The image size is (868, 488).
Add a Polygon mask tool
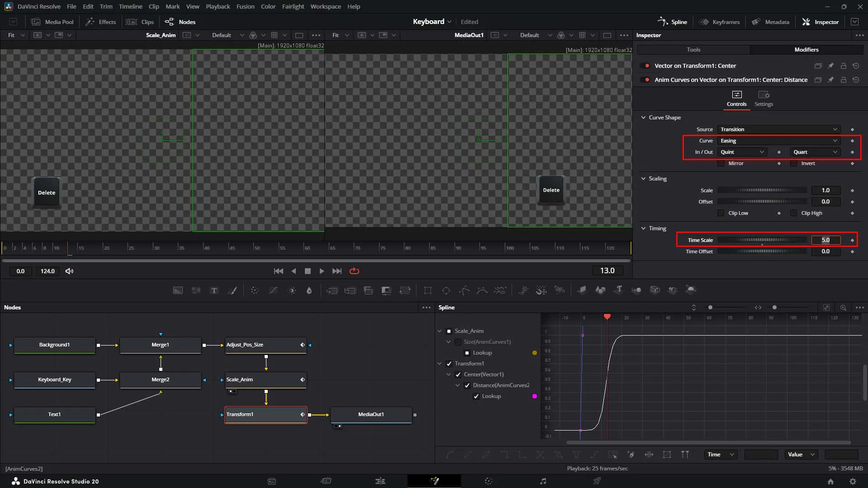[464, 290]
